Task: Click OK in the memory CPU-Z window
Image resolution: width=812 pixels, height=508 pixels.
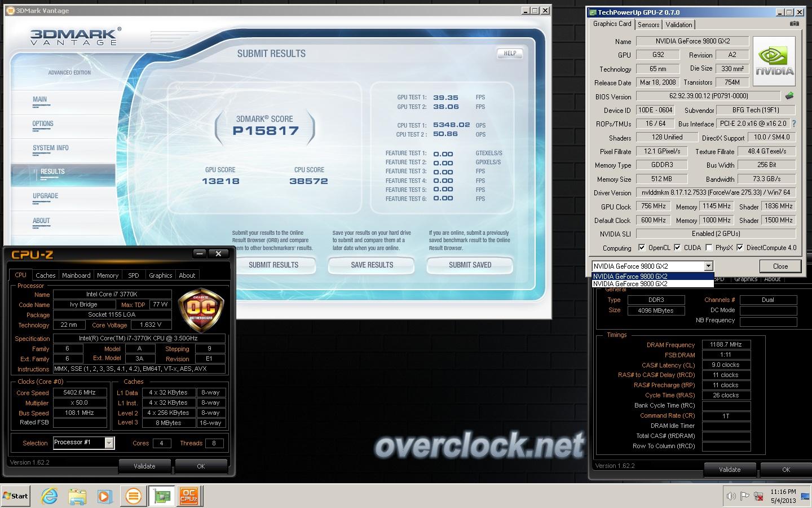Action: tap(786, 470)
